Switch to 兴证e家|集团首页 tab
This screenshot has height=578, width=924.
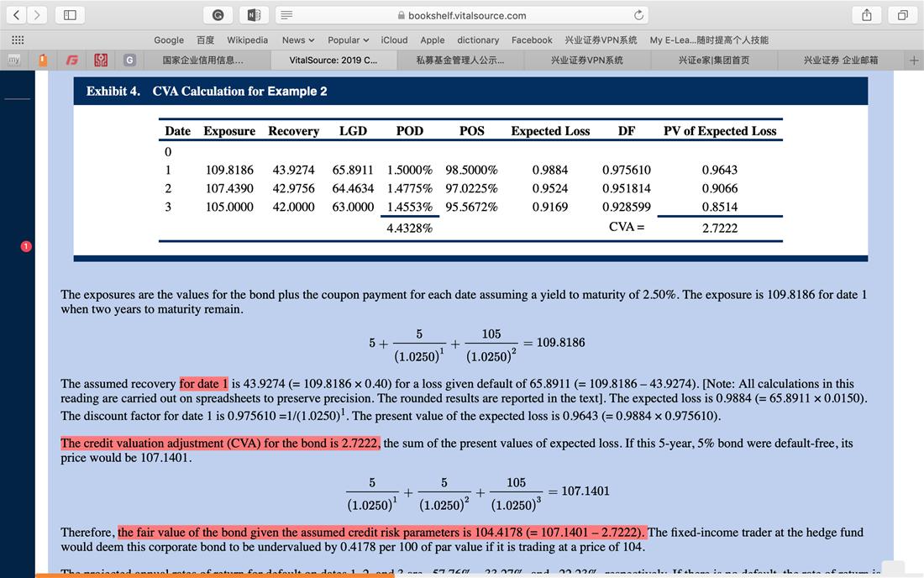(714, 60)
